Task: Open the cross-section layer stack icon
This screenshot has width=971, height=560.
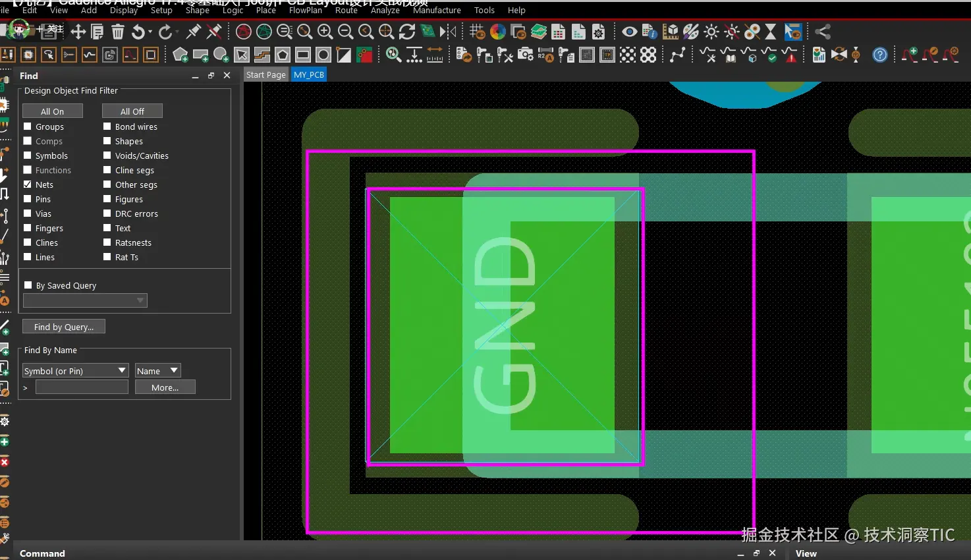Action: (x=539, y=32)
